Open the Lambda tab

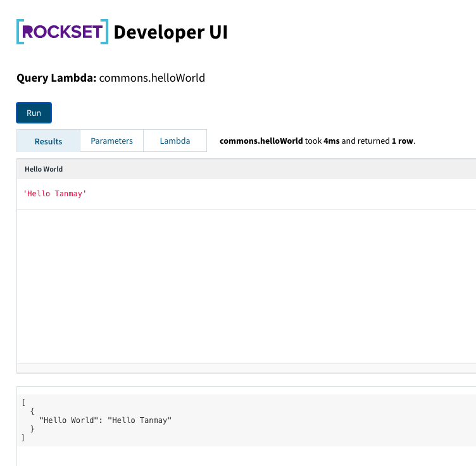175,141
